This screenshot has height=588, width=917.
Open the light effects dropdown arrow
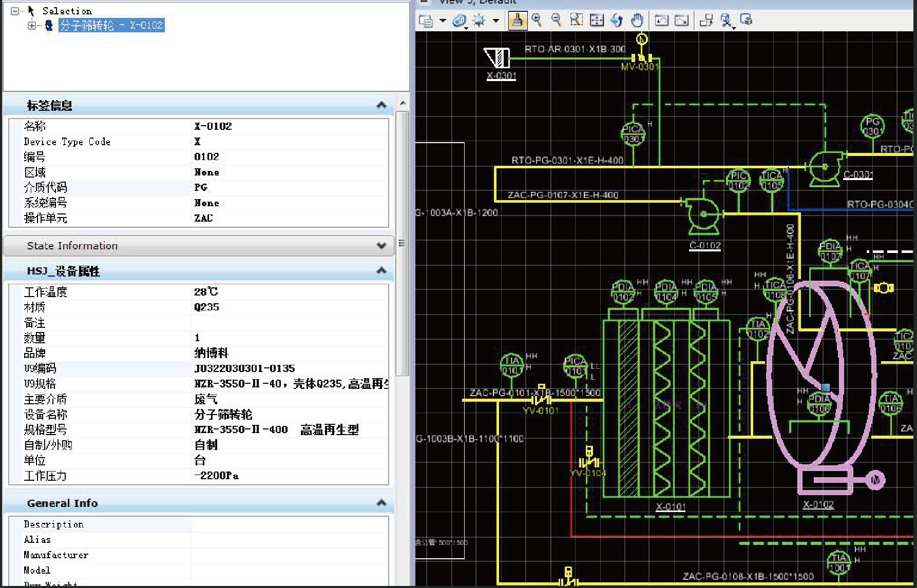[496, 21]
